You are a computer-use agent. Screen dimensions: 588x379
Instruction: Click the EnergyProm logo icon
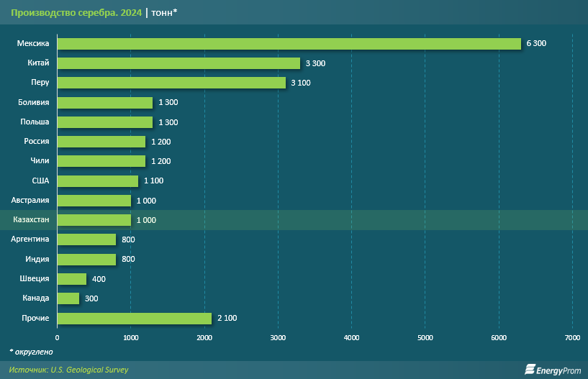531,370
